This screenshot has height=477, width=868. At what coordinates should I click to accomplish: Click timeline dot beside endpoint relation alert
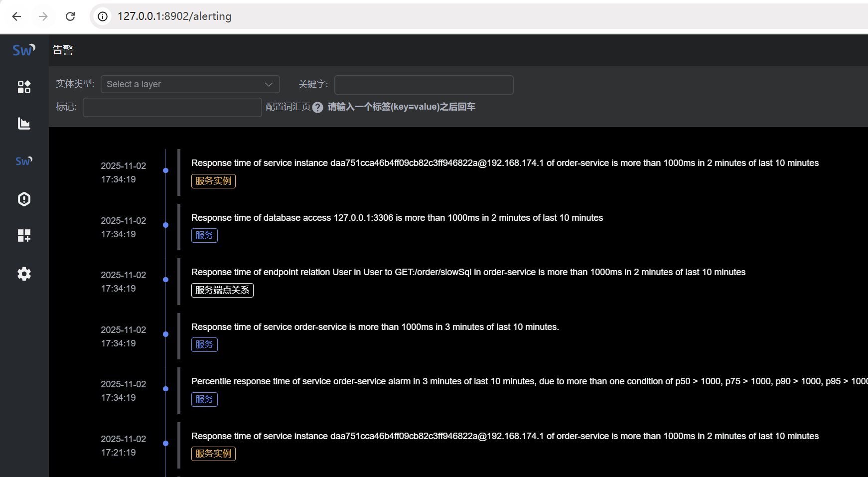(x=166, y=280)
